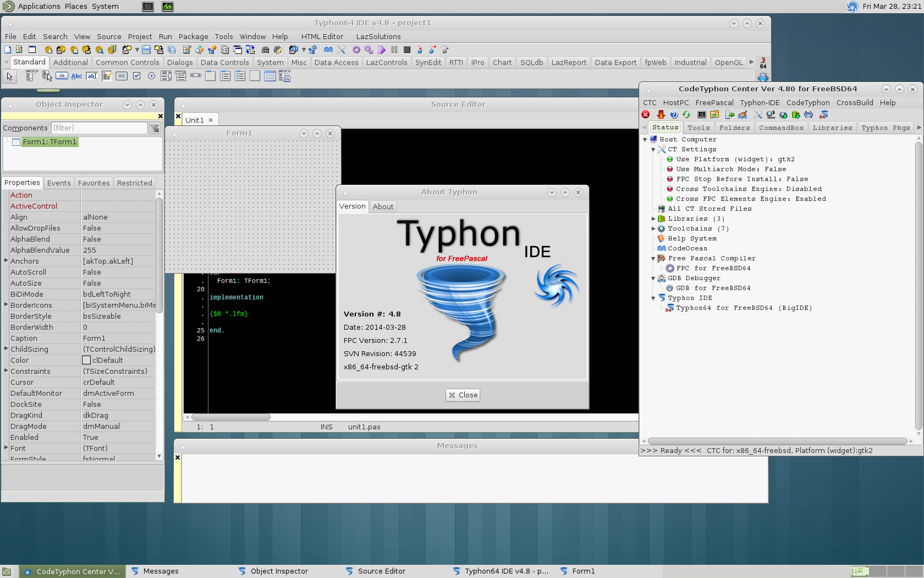The width and height of the screenshot is (924, 578).
Task: Select the TEdit component icon in palette
Action: pyautogui.click(x=92, y=76)
